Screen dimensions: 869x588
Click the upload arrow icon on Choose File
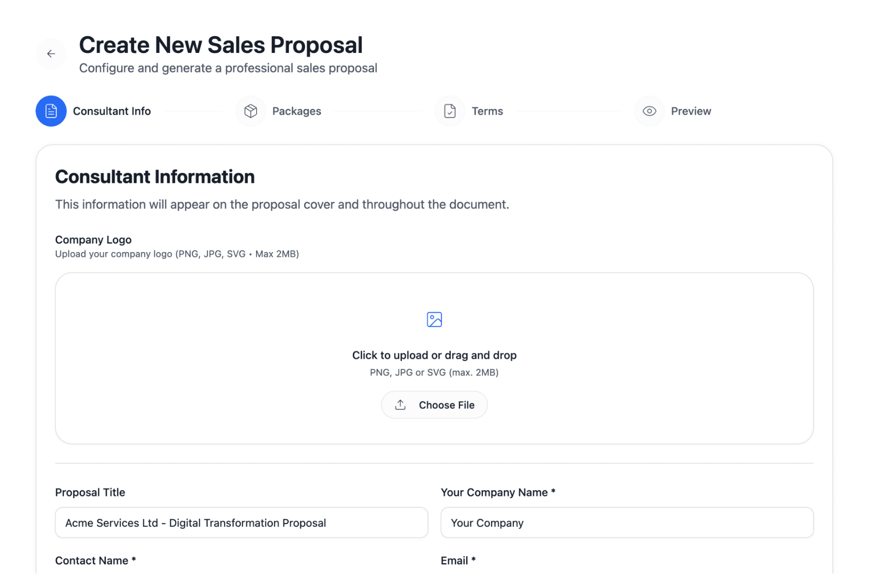(400, 405)
